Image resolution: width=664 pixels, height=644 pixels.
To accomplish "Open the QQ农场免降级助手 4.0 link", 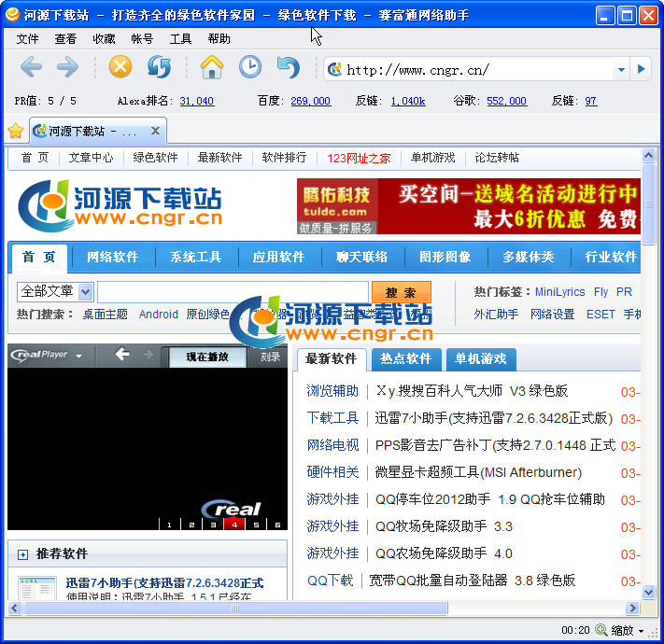I will [x=444, y=553].
